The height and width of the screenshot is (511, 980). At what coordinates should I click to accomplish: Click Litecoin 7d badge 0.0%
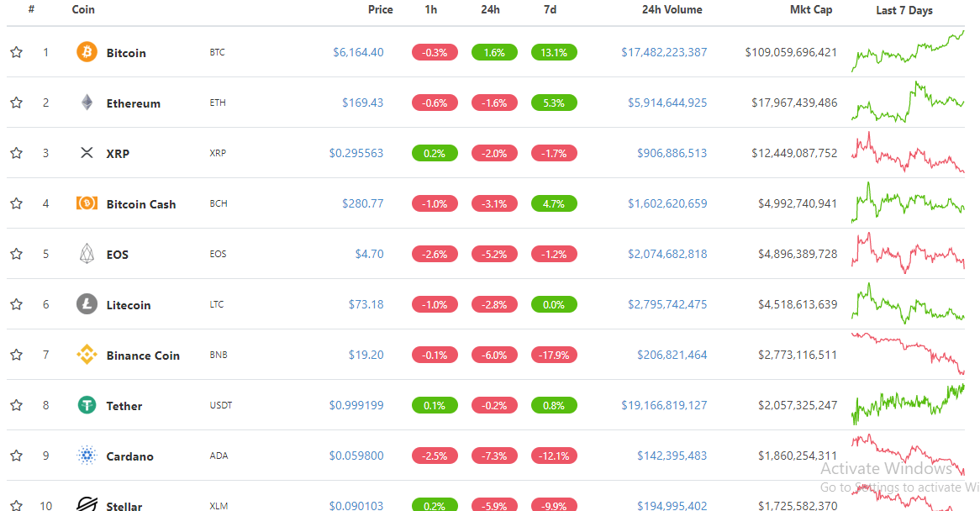[554, 305]
